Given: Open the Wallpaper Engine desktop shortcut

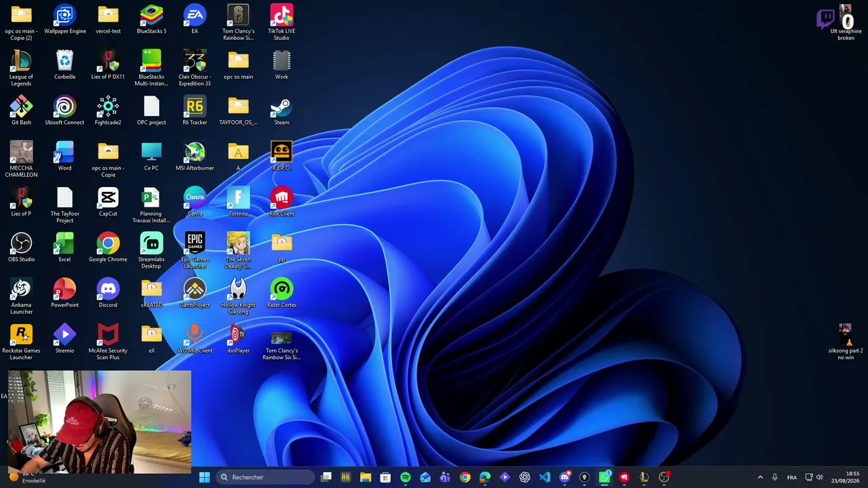Looking at the screenshot, I should [x=64, y=20].
